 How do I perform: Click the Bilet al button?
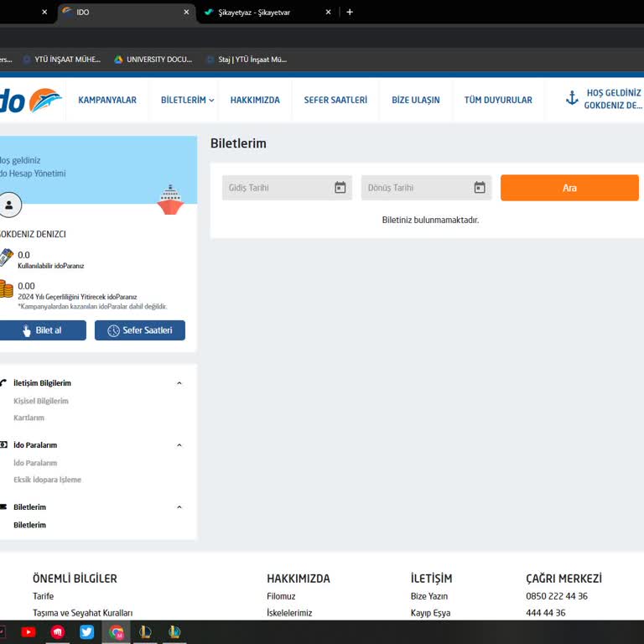click(43, 330)
